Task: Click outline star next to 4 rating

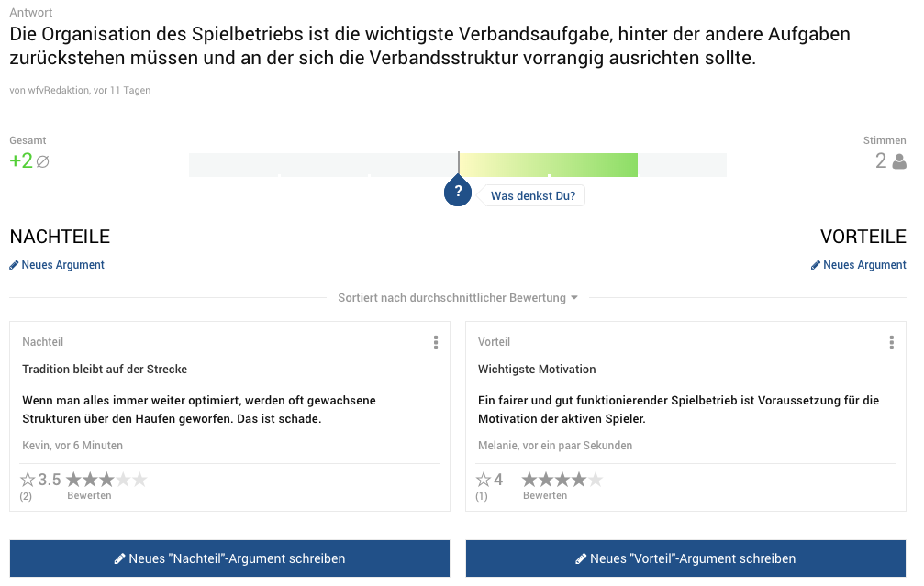Action: [x=484, y=480]
